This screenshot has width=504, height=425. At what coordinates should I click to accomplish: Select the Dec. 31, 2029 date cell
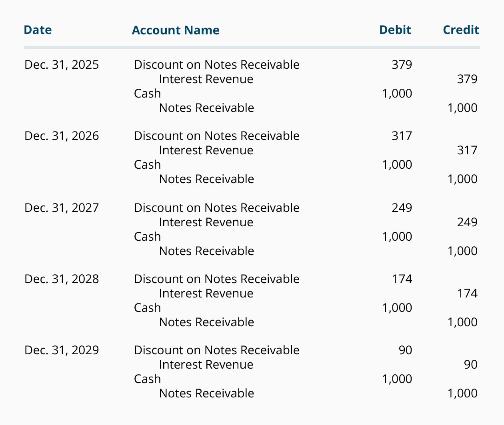coord(62,350)
